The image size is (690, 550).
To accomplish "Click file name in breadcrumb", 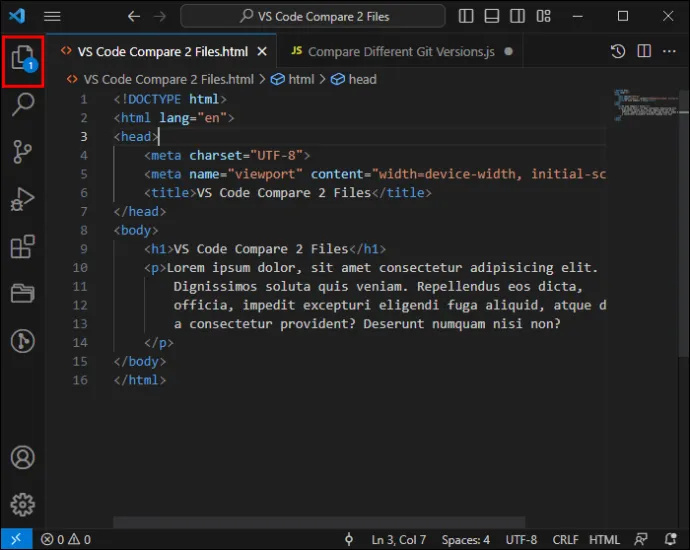I will [x=169, y=80].
